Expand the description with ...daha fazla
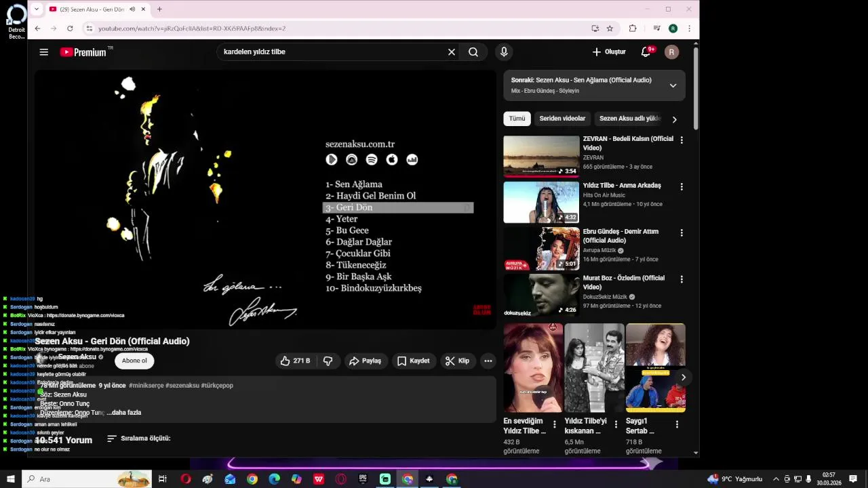868x488 pixels. tap(124, 413)
